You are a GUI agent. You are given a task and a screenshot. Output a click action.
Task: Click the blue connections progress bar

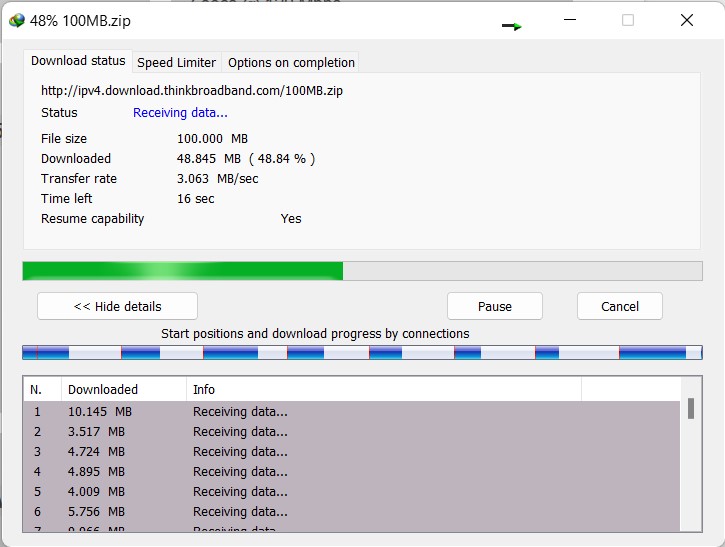pyautogui.click(x=362, y=352)
